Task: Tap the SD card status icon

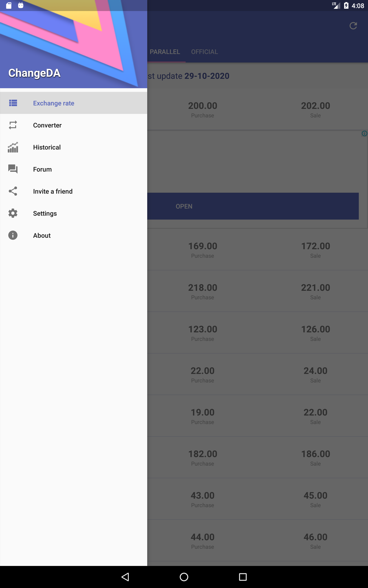Action: click(x=9, y=5)
